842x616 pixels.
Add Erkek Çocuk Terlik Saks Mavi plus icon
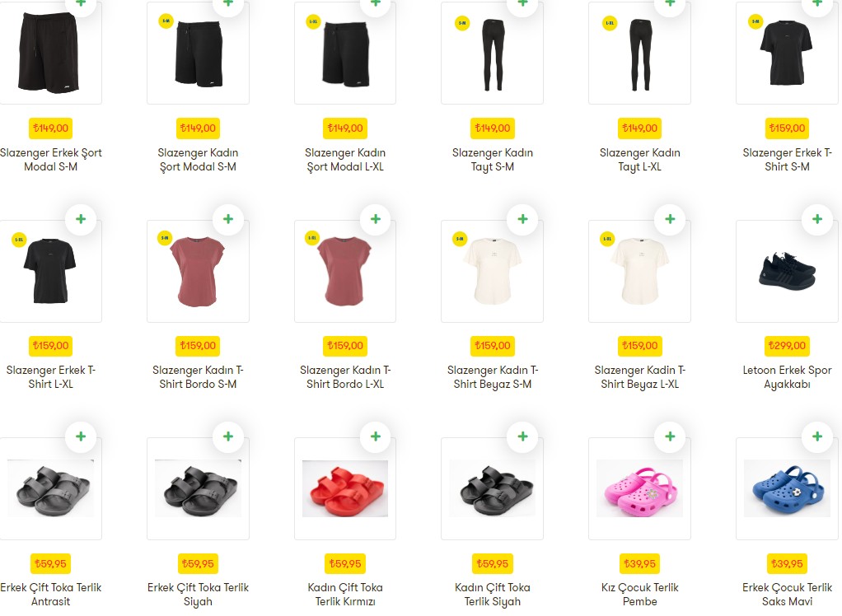click(817, 436)
